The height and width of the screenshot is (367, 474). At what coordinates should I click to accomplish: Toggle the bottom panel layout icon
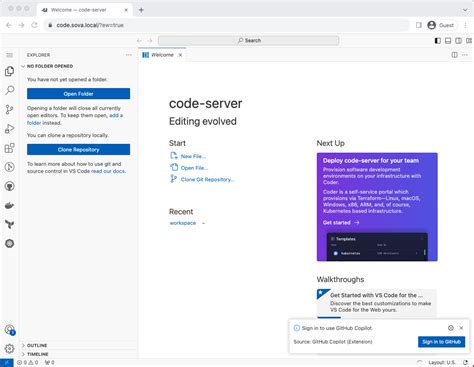448,41
